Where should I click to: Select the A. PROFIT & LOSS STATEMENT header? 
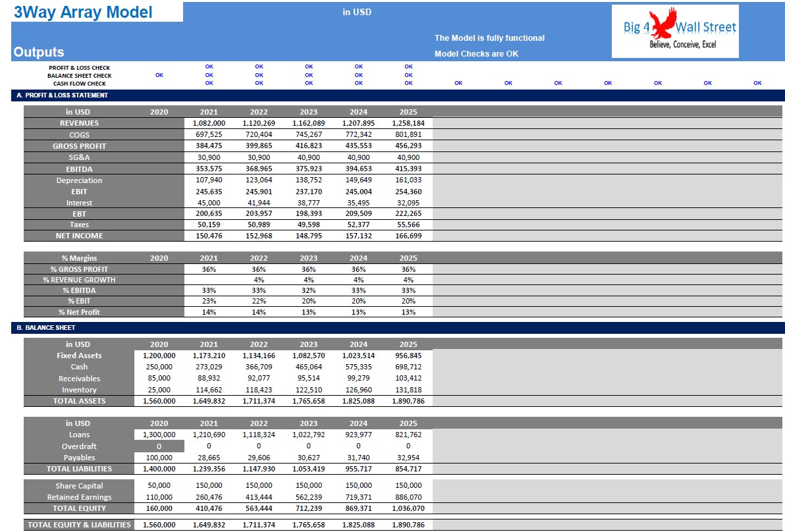(x=62, y=95)
